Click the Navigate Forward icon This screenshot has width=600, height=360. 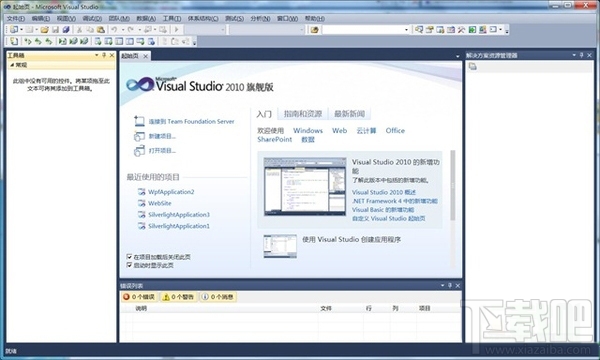pyautogui.click(x=163, y=29)
